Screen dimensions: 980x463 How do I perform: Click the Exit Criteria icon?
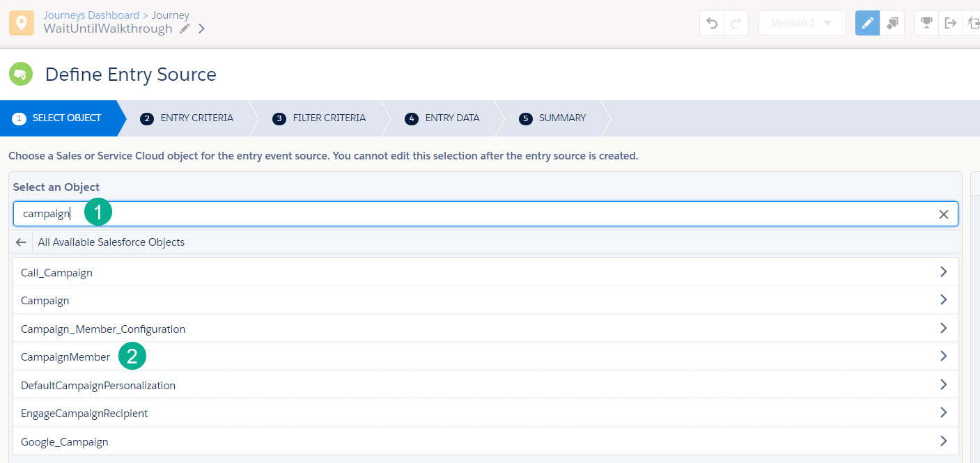(x=950, y=23)
